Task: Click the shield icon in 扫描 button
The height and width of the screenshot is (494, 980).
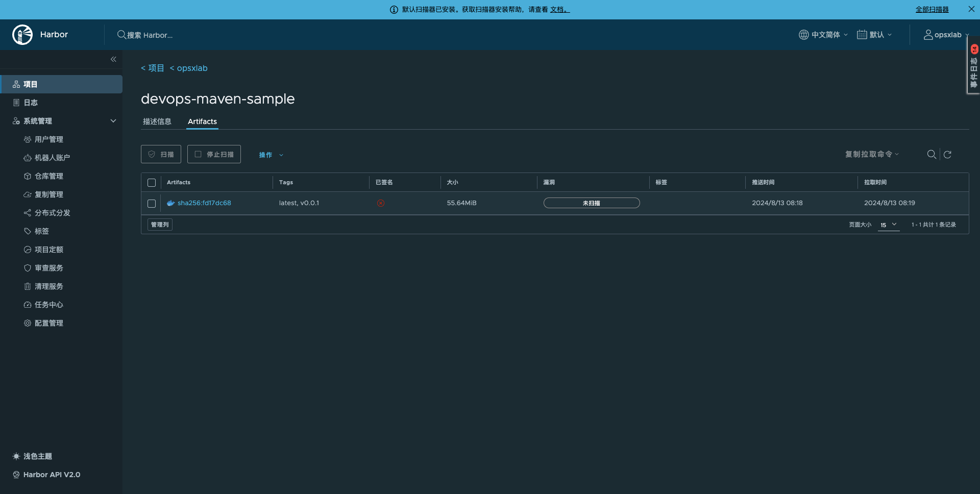Action: pos(152,154)
